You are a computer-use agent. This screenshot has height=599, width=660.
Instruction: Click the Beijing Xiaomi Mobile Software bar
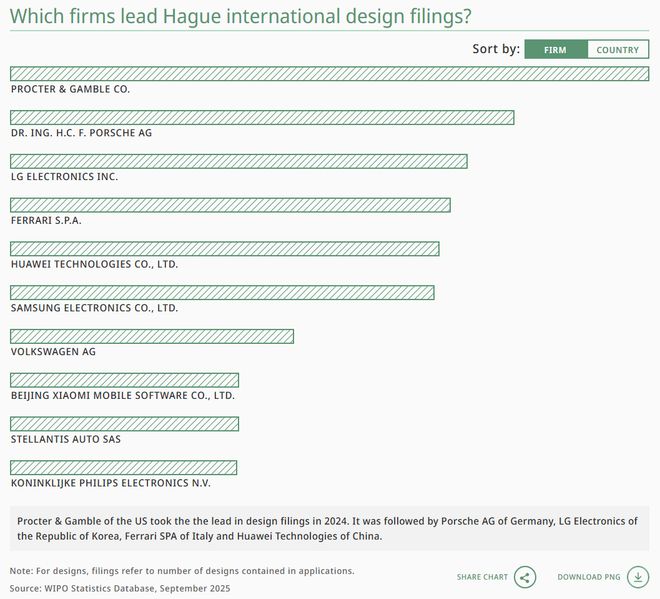click(125, 380)
